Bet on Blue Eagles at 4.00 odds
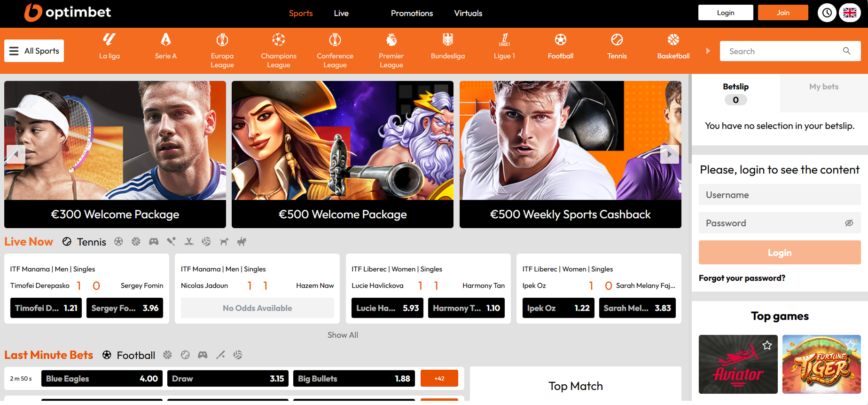Viewport: 868px width, 405px height. point(102,379)
